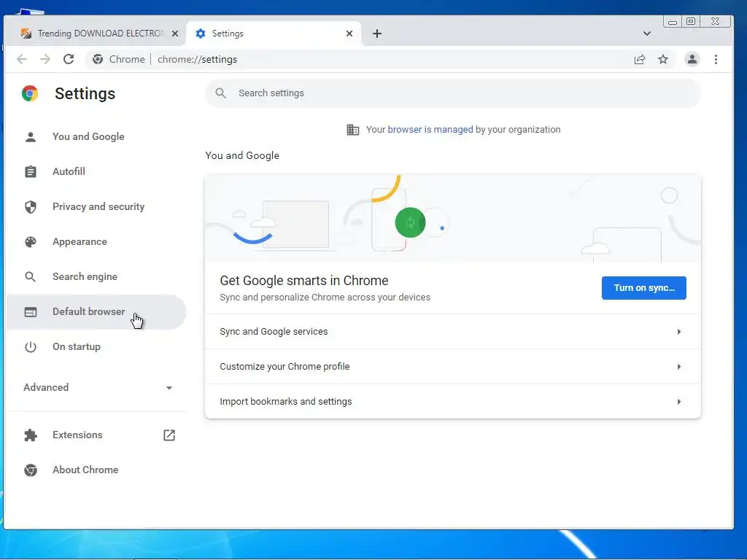Maximize the Chrome window
Screen dimensions: 747x560
(691, 21)
